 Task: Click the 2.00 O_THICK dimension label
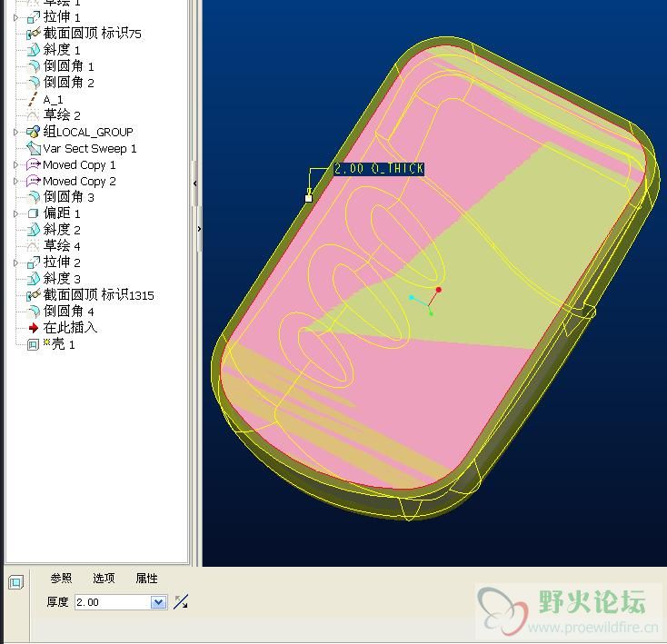379,169
